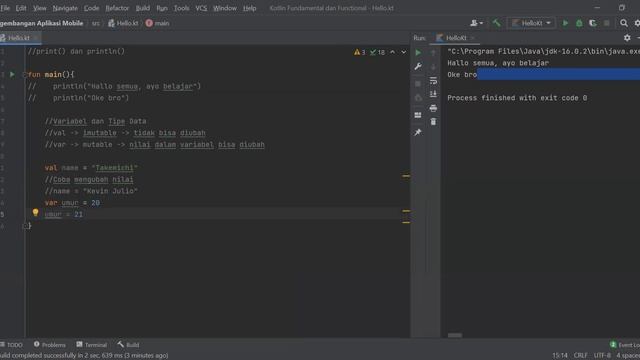Click the down stack trace arrow
Image resolution: width=640 pixels, height=360 pixels.
(433, 67)
